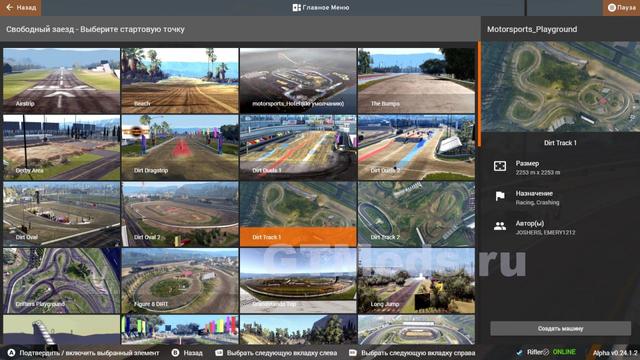
Task: Select the highlighted Dirt Track 1 tile
Action: coord(298,214)
